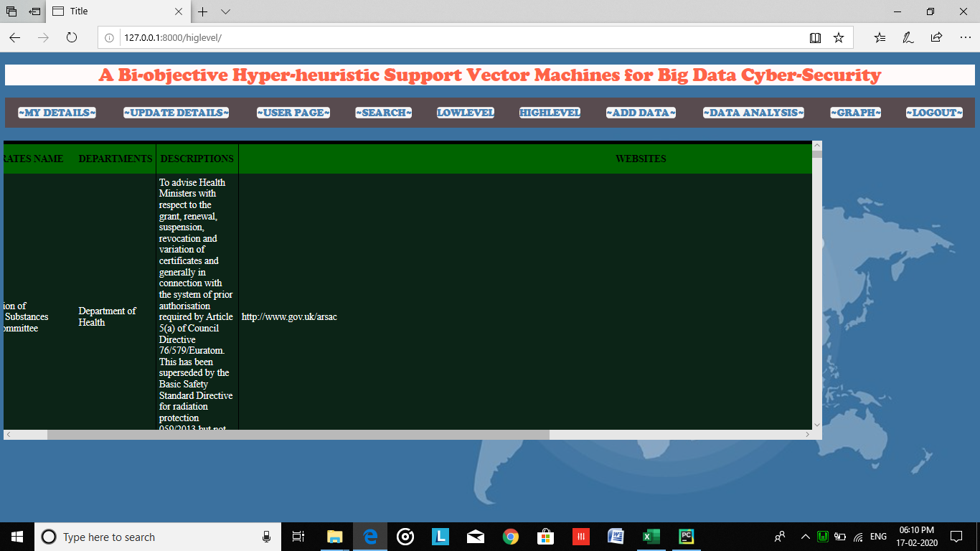Open Word from taskbar
Viewport: 980px width, 551px height.
616,537
